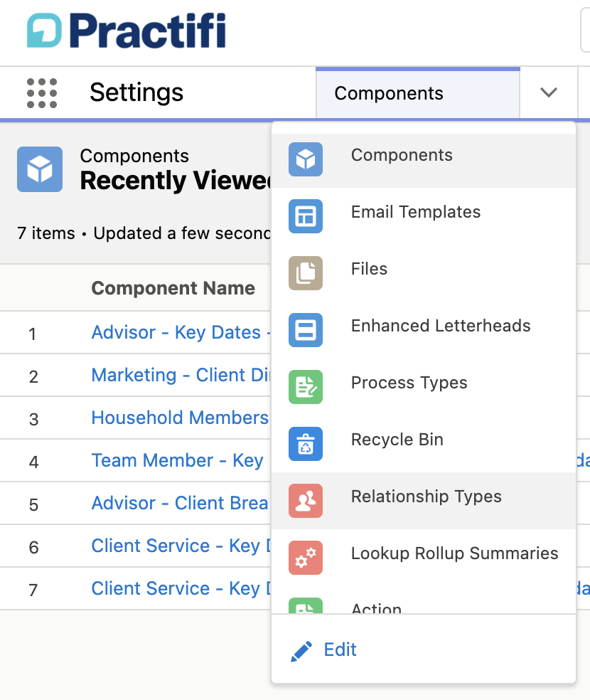Open the Household Members component link
Screen dimensions: 590x700
(x=180, y=418)
